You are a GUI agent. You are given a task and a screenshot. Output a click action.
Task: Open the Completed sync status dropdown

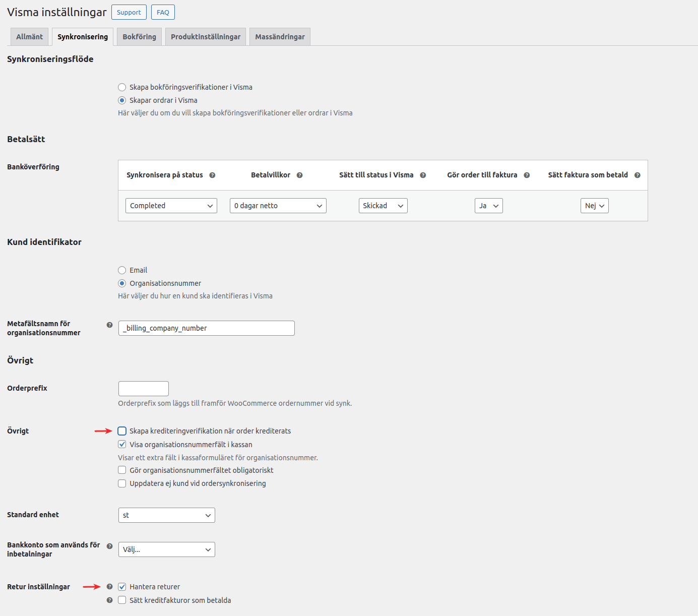[171, 206]
